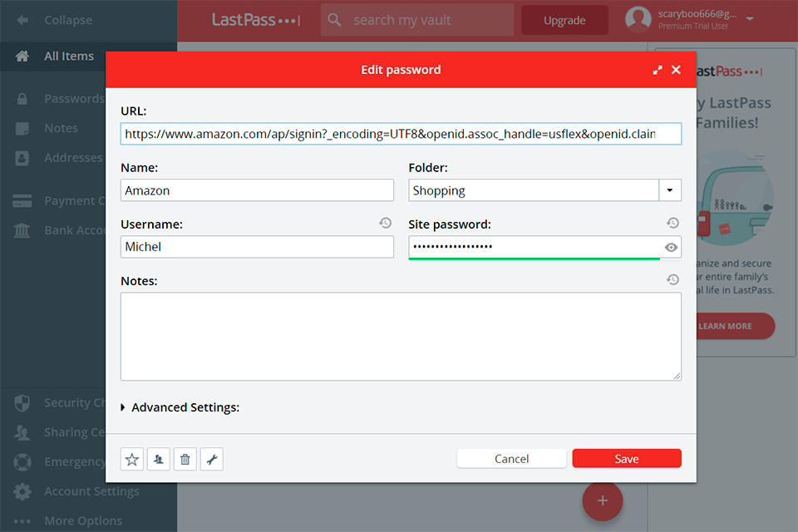
Task: Close the Edit password dialog
Action: pyautogui.click(x=676, y=70)
